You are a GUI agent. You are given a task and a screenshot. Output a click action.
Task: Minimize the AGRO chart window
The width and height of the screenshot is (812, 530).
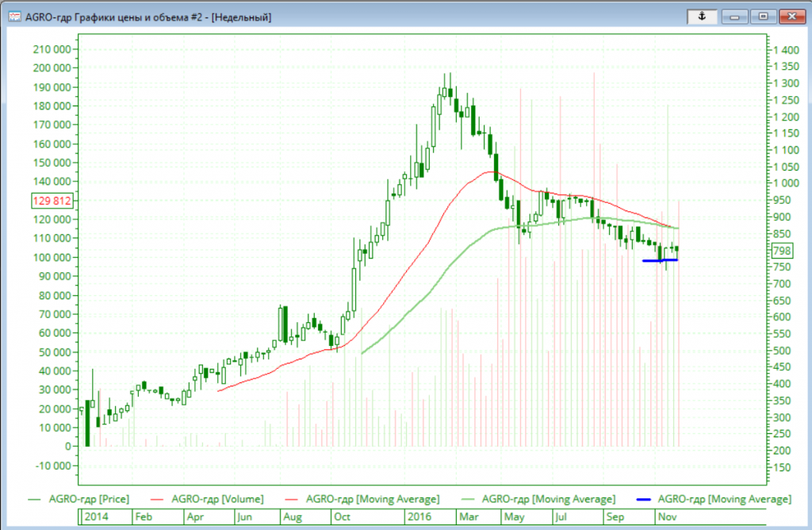[734, 17]
